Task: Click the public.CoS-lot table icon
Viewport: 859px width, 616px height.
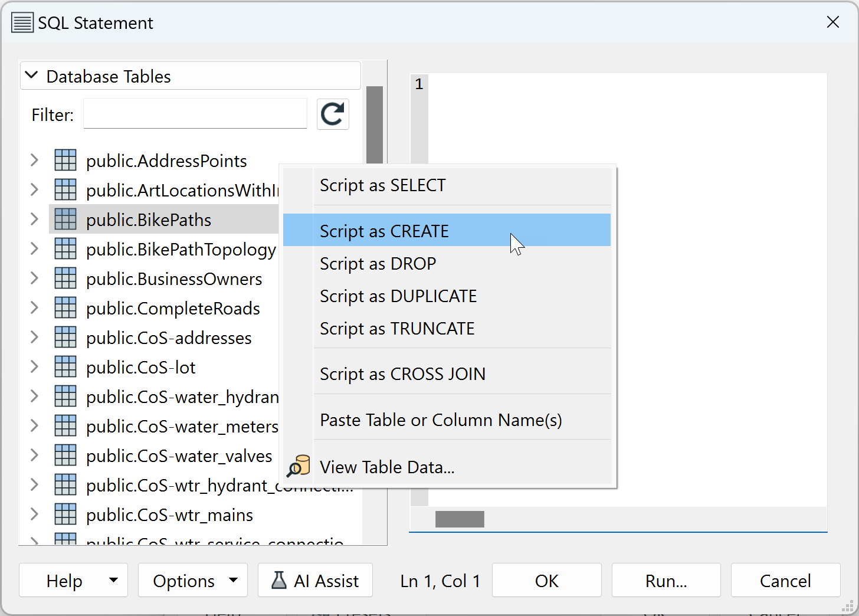Action: pos(65,367)
